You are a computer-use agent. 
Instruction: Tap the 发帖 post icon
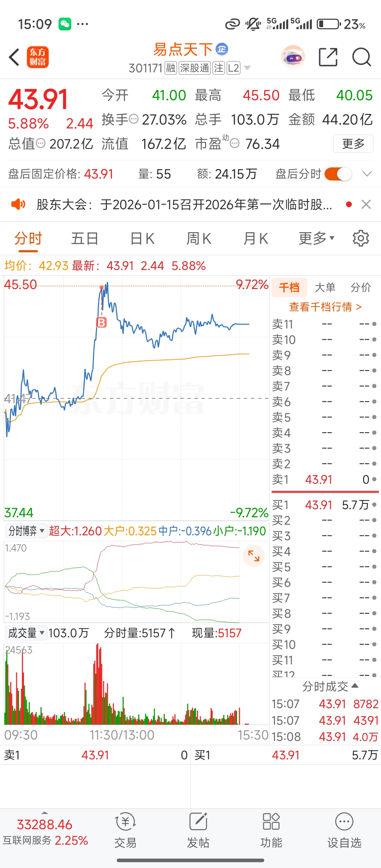(198, 831)
